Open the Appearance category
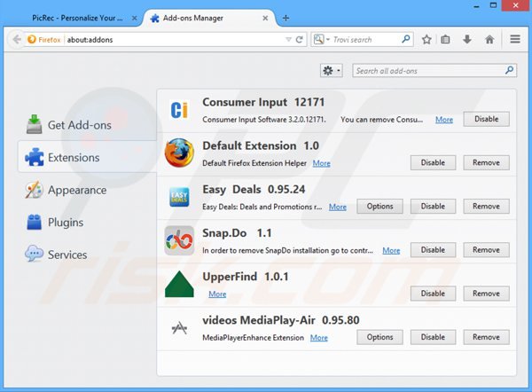 [87, 190]
